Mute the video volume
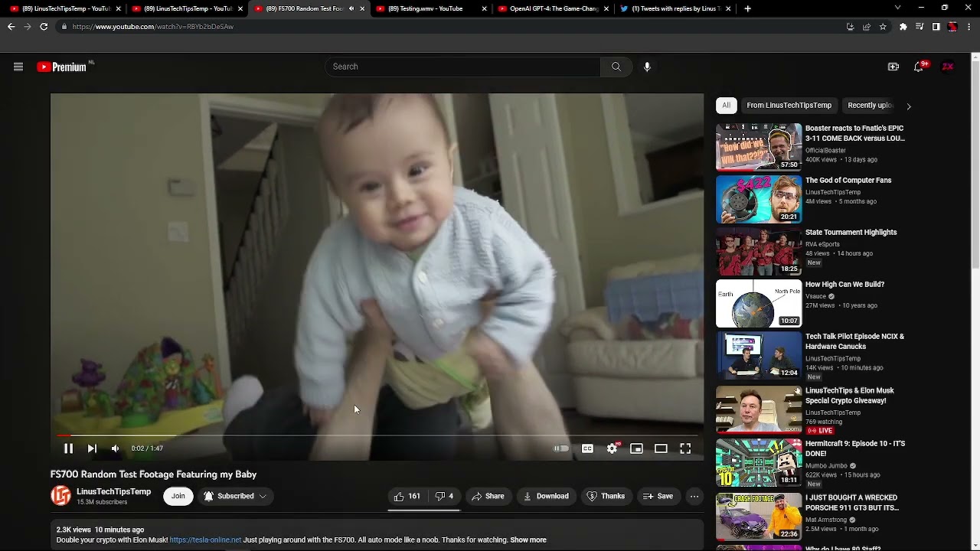The image size is (980, 551). (115, 448)
